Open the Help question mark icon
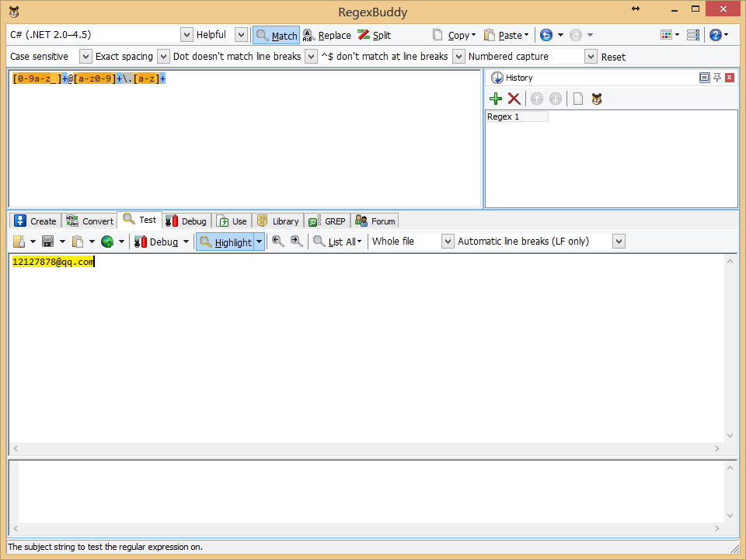746x560 pixels. [x=715, y=35]
